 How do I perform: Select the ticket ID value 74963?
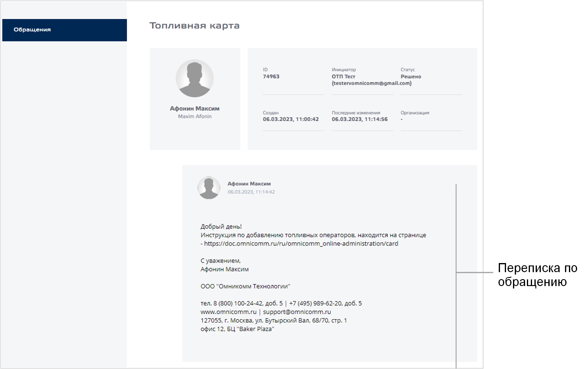tap(271, 77)
